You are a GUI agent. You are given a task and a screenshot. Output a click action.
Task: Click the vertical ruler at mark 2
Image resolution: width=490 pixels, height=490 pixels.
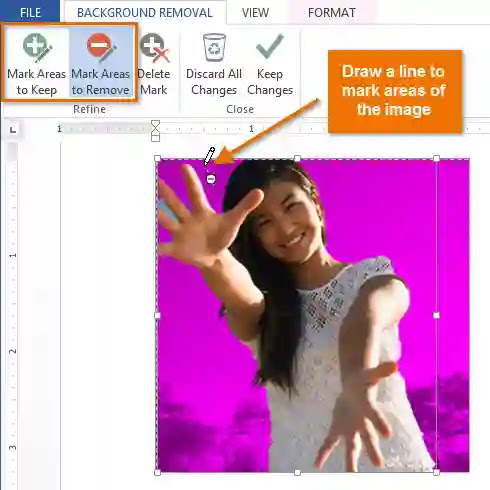pyautogui.click(x=13, y=351)
